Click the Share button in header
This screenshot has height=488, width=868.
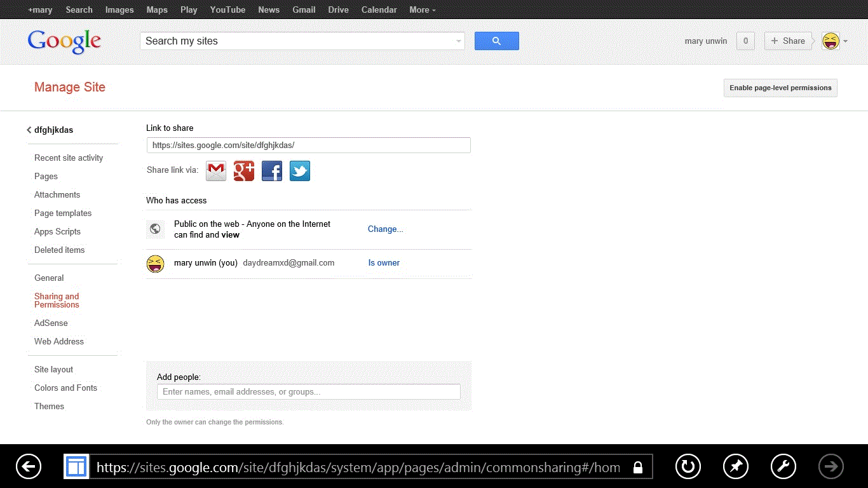point(789,41)
